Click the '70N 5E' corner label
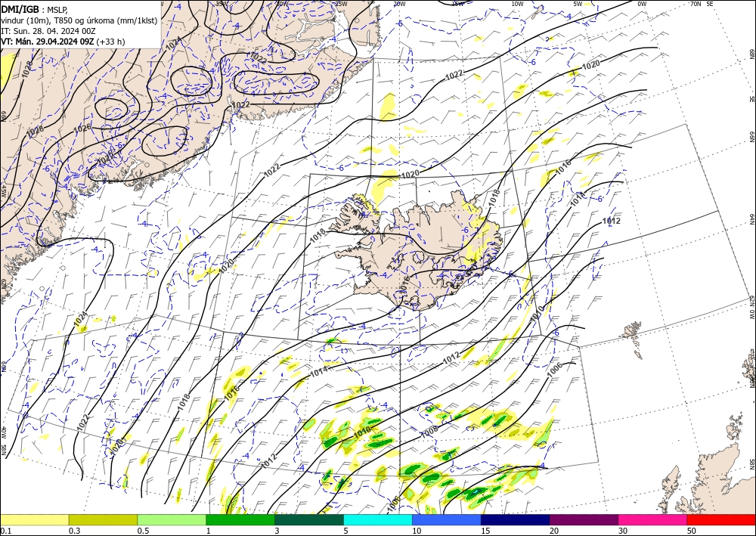This screenshot has height=536, width=756. click(702, 4)
